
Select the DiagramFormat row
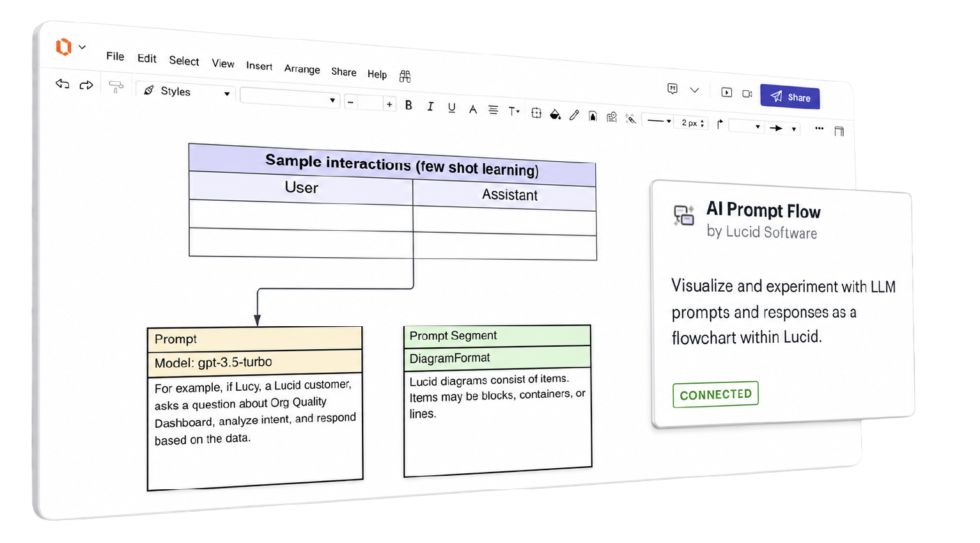coord(497,358)
